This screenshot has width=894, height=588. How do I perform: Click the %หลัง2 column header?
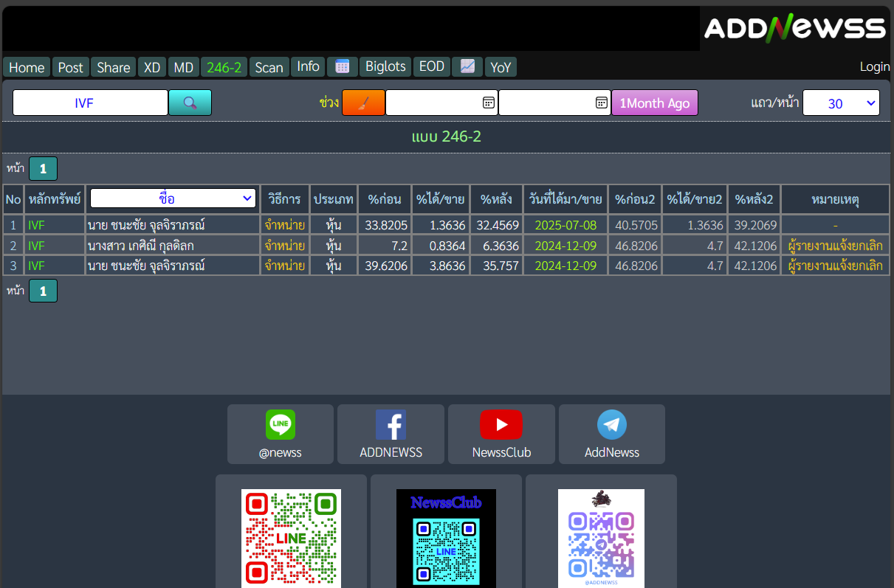coord(754,199)
